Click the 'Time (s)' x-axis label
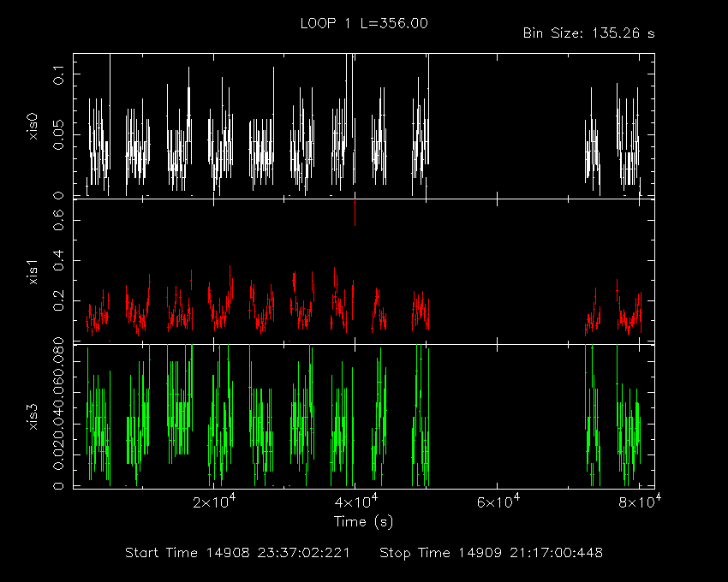The height and width of the screenshot is (582, 728). pyautogui.click(x=363, y=522)
